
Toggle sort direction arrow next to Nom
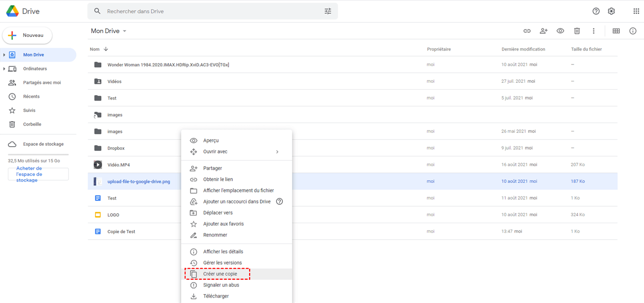point(106,49)
